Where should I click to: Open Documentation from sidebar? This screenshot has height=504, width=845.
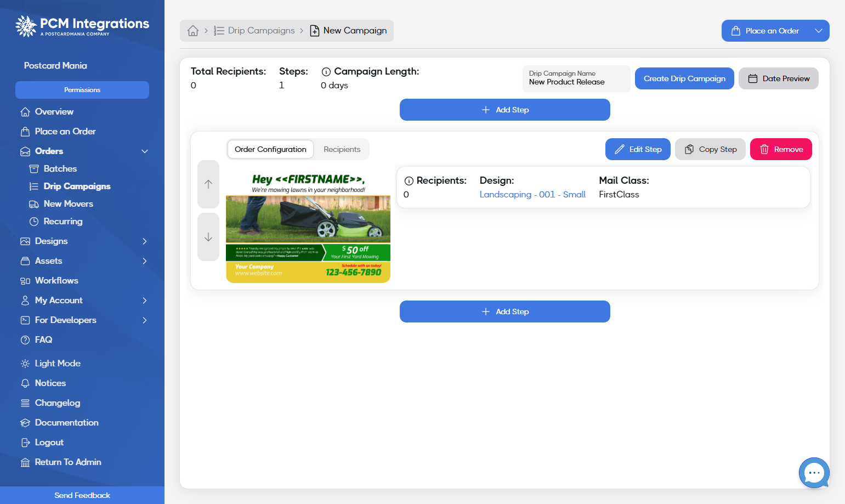point(59,423)
